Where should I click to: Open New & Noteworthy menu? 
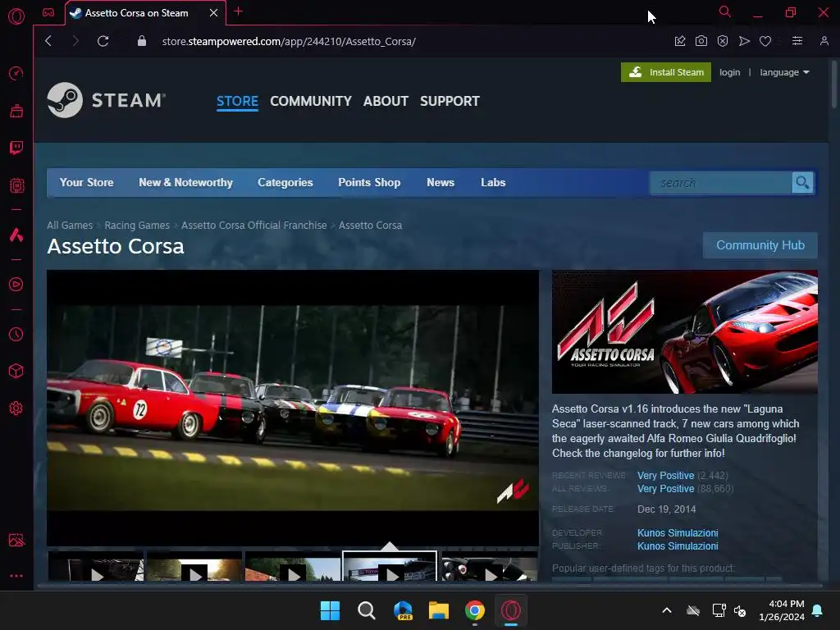coord(185,183)
